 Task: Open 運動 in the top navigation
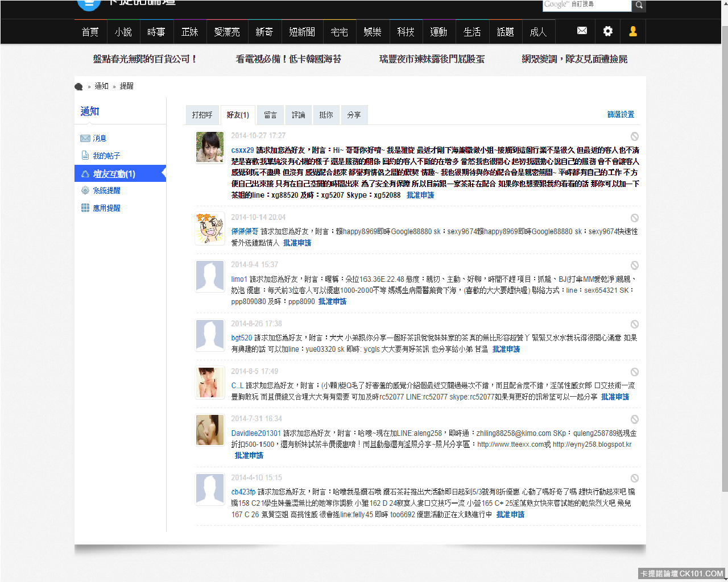tap(439, 32)
